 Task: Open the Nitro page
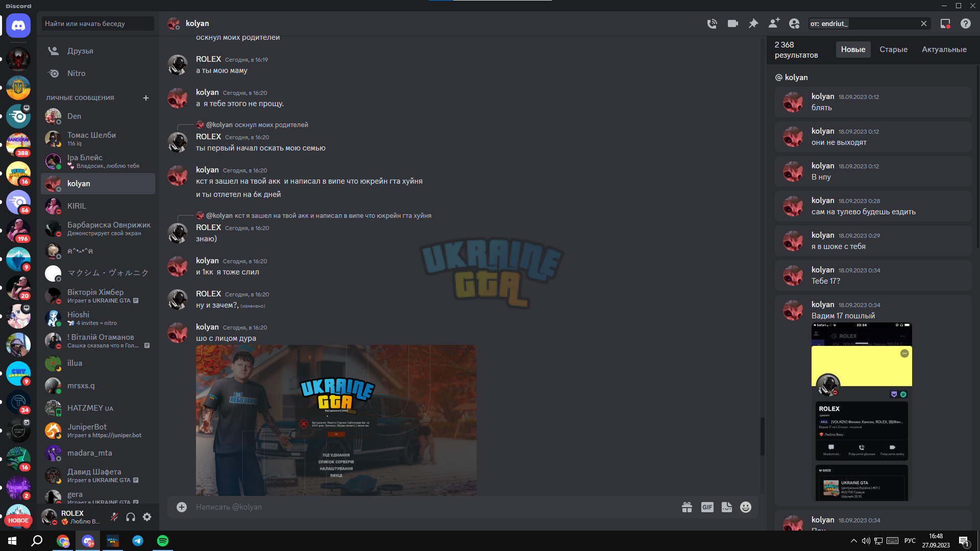coord(98,73)
